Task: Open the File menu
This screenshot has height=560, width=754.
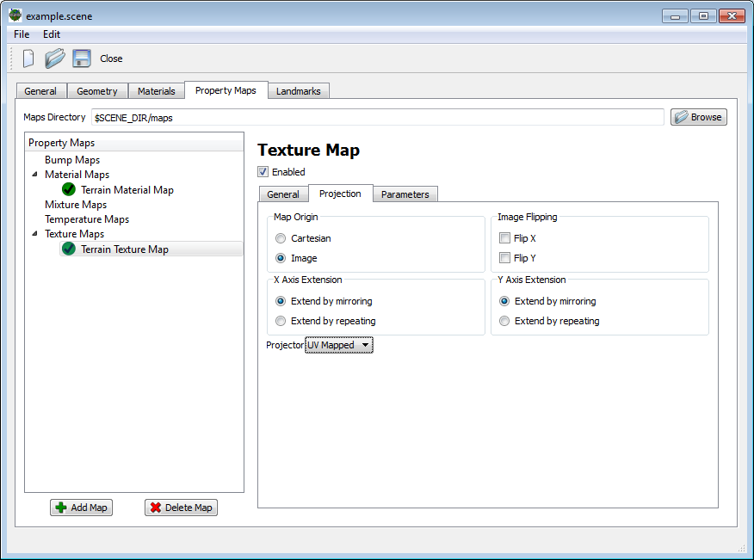Action: [22, 34]
